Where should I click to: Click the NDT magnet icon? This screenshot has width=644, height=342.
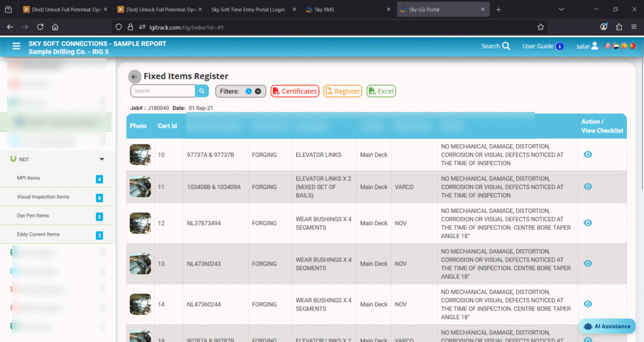pos(13,159)
